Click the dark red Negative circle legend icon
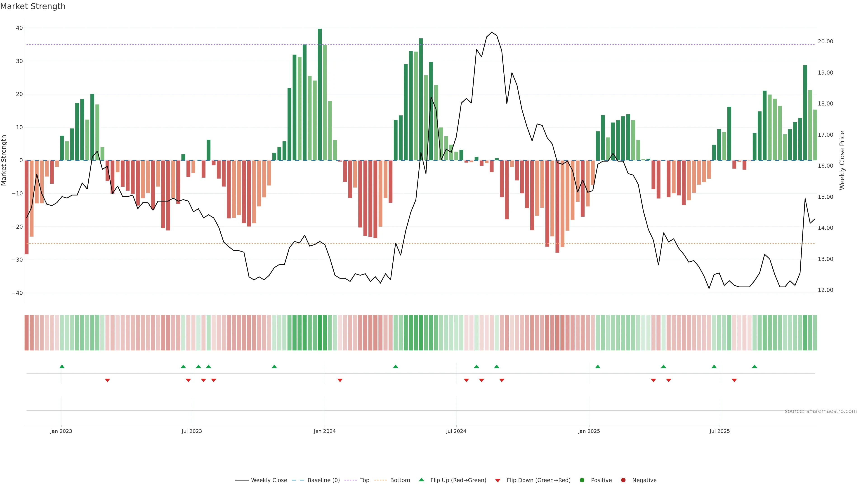868x488 pixels. 623,480
